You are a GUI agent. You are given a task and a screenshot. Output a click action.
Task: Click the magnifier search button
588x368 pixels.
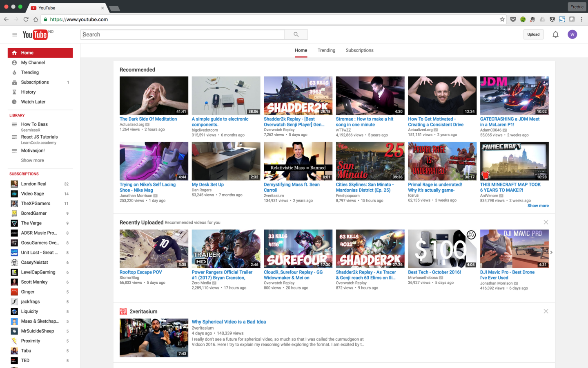296,35
